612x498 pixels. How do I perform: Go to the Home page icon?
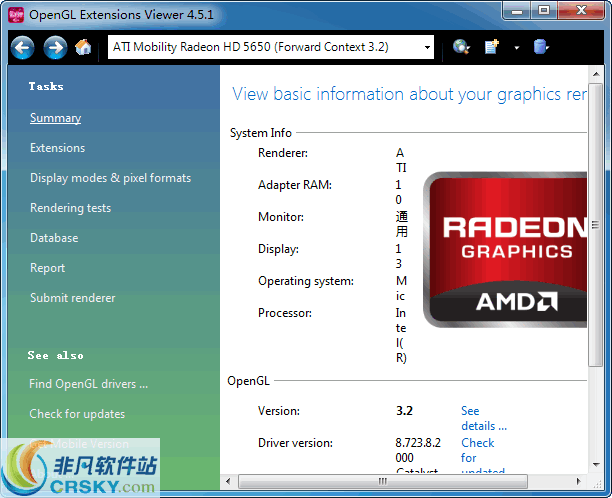pyautogui.click(x=83, y=47)
